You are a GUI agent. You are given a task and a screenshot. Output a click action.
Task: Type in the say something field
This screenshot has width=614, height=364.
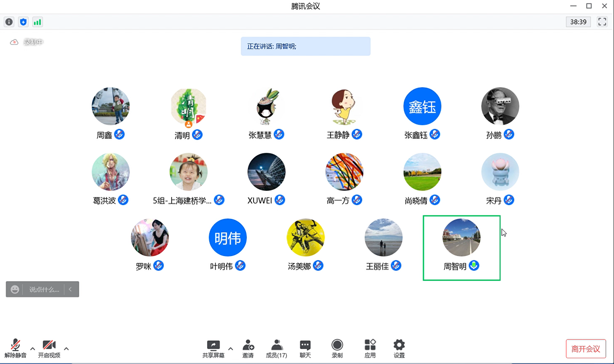point(44,289)
